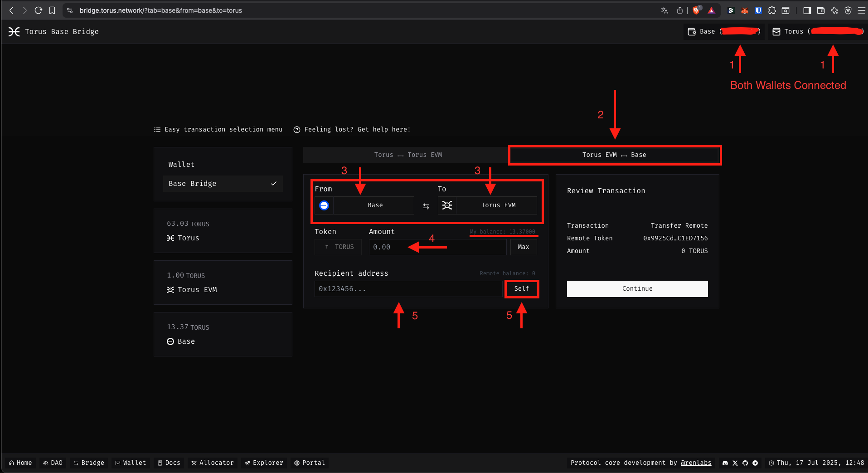Open the Discord link icon in footer
The height and width of the screenshot is (473, 868).
tap(725, 463)
